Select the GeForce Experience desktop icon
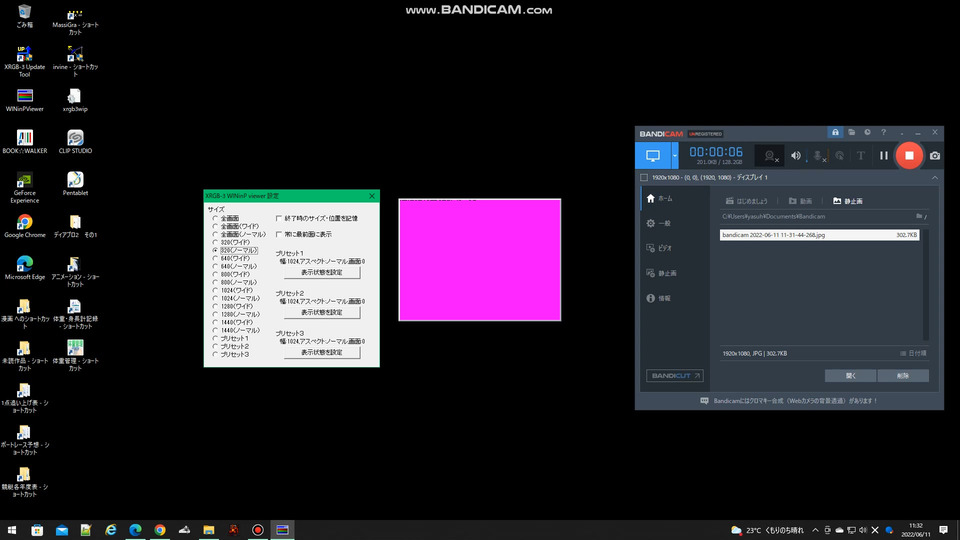Screen dimensions: 960x540 tap(24, 187)
